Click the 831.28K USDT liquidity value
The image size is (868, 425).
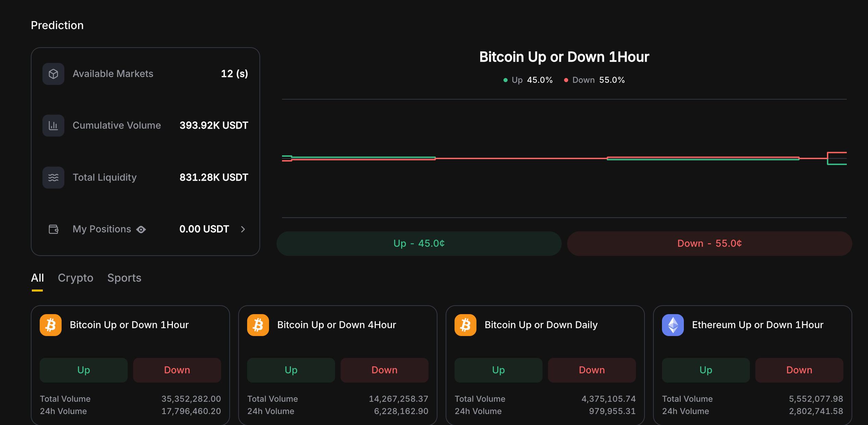214,177
